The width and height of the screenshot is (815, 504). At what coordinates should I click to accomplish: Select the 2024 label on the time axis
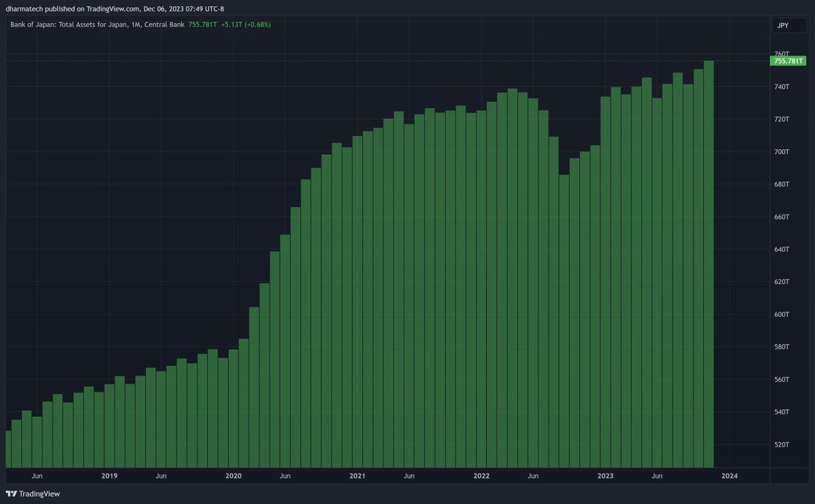click(730, 476)
